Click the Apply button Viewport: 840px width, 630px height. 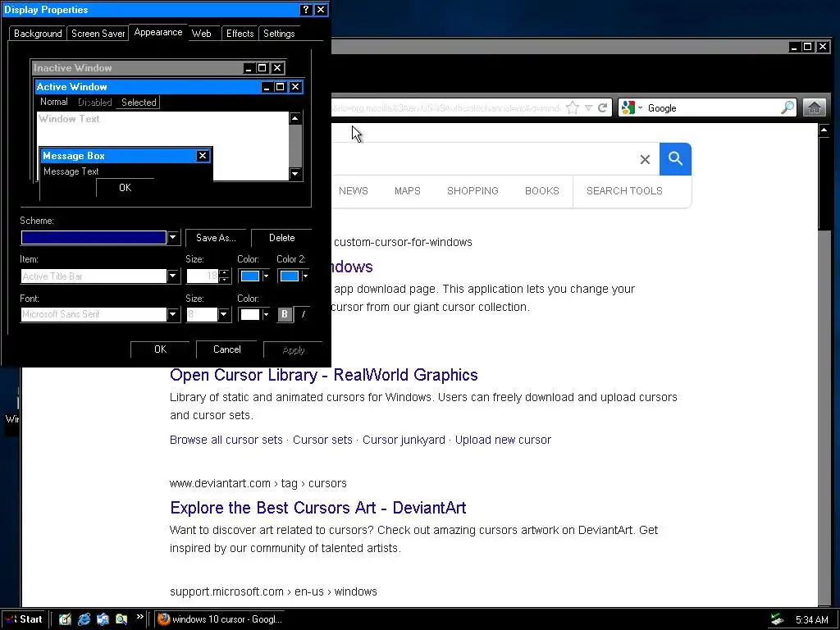[x=293, y=349]
